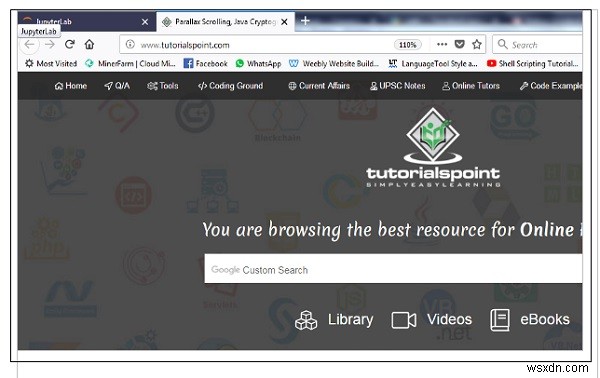Viewport: 600px width, 378px height.
Task: Show site information icon in address bar
Action: pos(130,44)
